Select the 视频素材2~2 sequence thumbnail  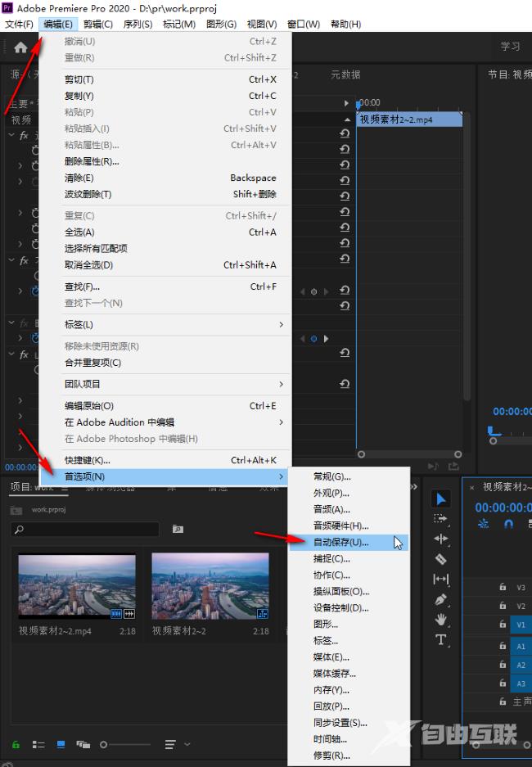(210, 586)
